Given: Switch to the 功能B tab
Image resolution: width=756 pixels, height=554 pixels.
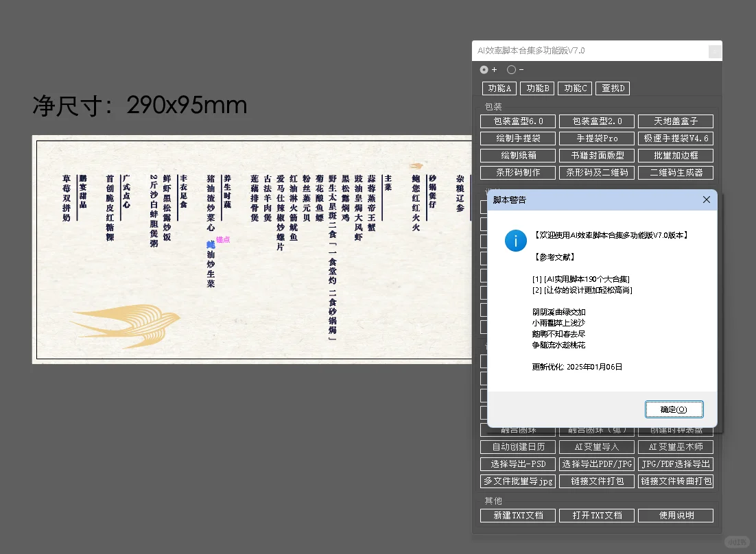Looking at the screenshot, I should pos(537,88).
